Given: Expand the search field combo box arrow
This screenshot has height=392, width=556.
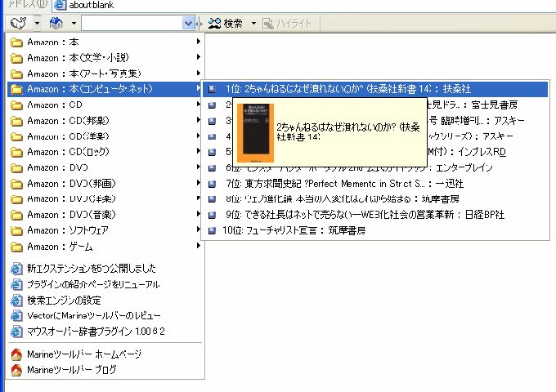Looking at the screenshot, I should click(x=188, y=24).
